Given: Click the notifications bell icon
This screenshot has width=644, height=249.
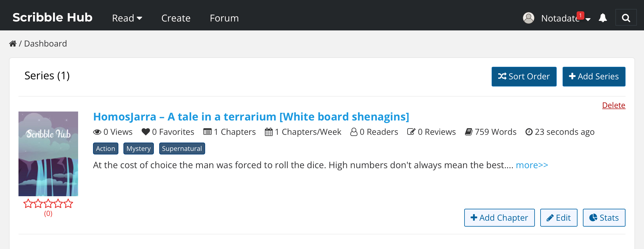Looking at the screenshot, I should (x=603, y=18).
